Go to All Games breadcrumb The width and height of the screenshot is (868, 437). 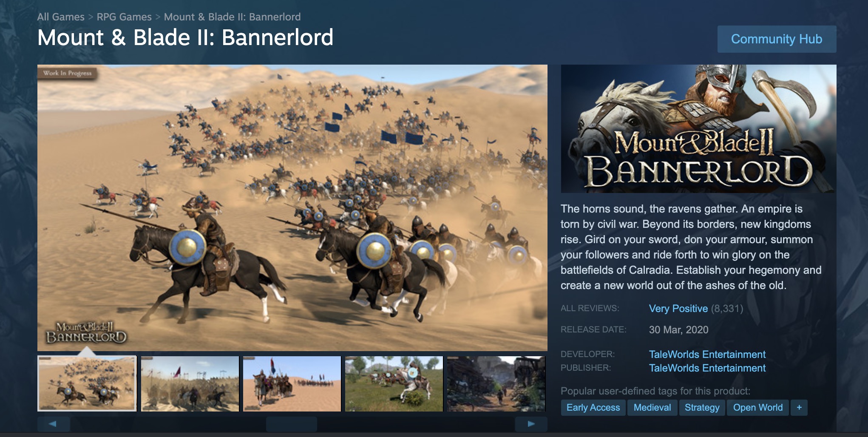[x=61, y=17]
